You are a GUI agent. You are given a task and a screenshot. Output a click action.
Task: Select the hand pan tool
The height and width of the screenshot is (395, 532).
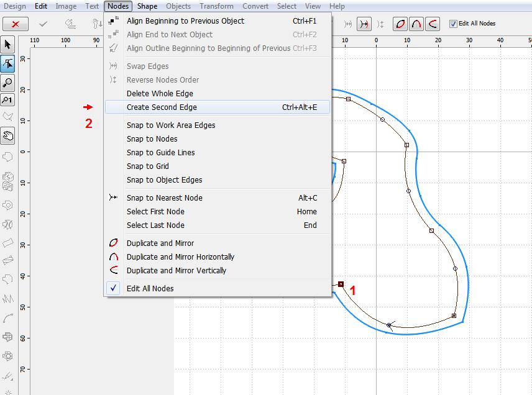8,135
